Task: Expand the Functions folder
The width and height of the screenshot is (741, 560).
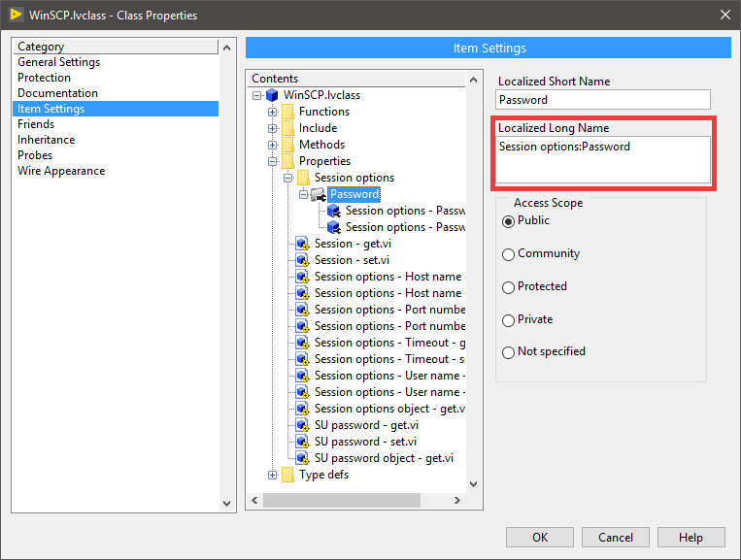Action: coord(272,113)
